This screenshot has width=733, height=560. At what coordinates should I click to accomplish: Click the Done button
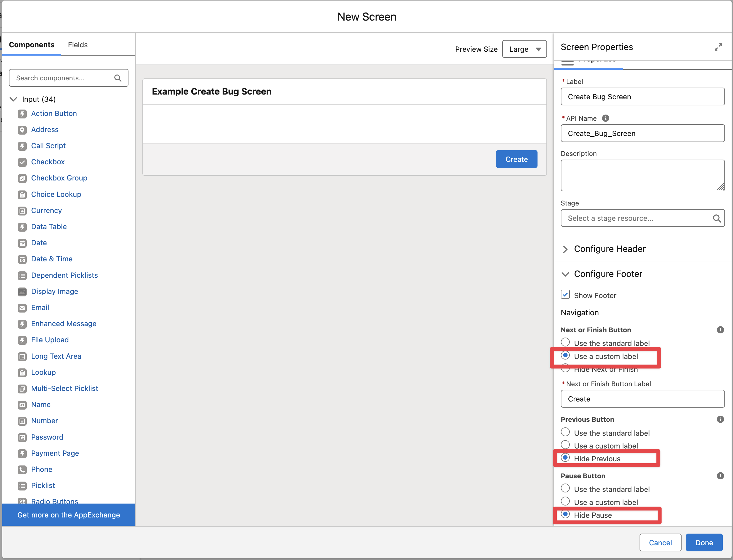tap(704, 542)
